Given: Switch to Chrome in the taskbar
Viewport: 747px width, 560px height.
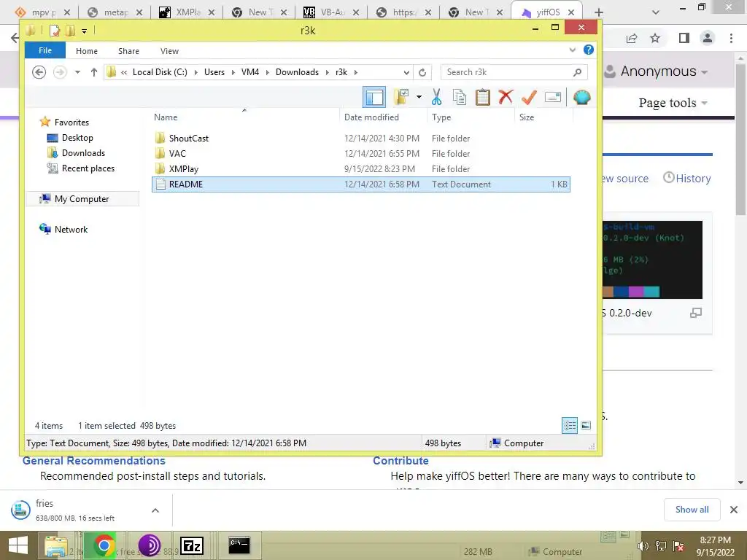Looking at the screenshot, I should pyautogui.click(x=104, y=545).
